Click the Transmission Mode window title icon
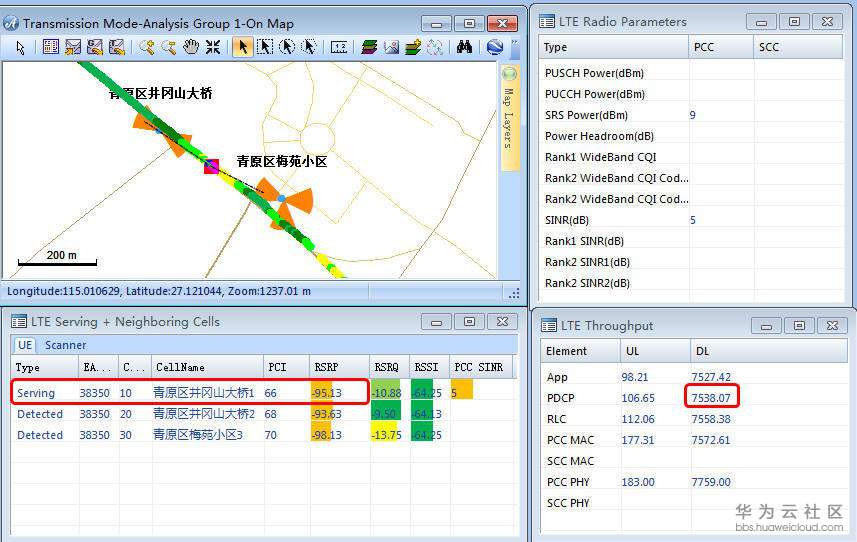The image size is (857, 542). point(11,23)
